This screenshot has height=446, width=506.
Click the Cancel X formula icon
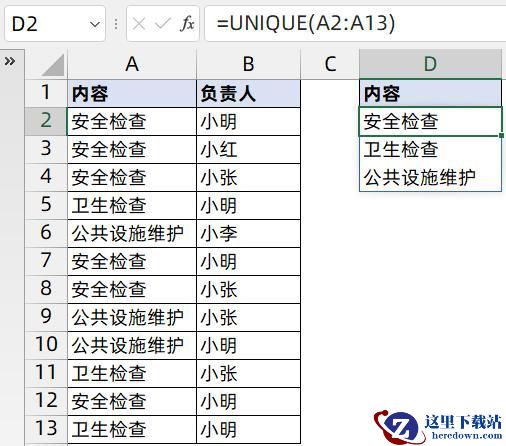[x=139, y=24]
